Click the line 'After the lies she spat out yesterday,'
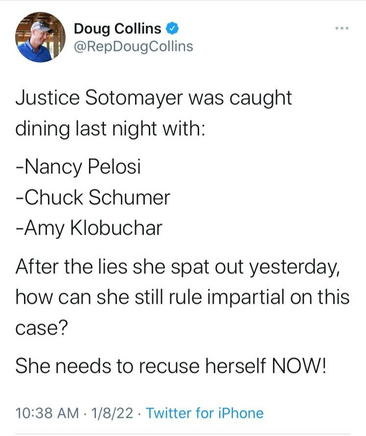The image size is (366, 436). [x=178, y=267]
